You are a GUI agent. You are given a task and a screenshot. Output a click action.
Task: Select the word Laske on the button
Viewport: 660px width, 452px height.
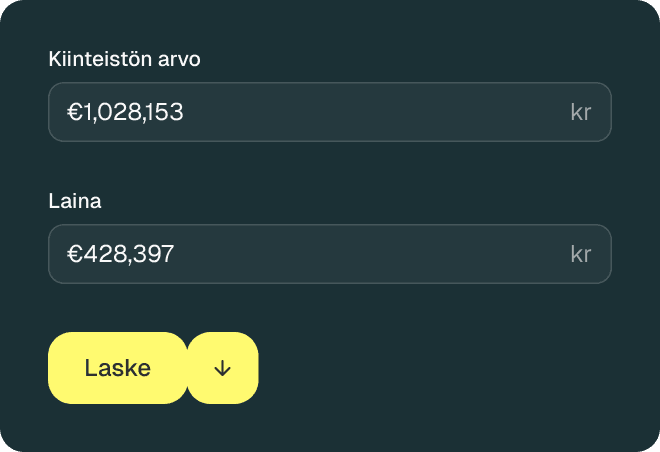point(118,368)
